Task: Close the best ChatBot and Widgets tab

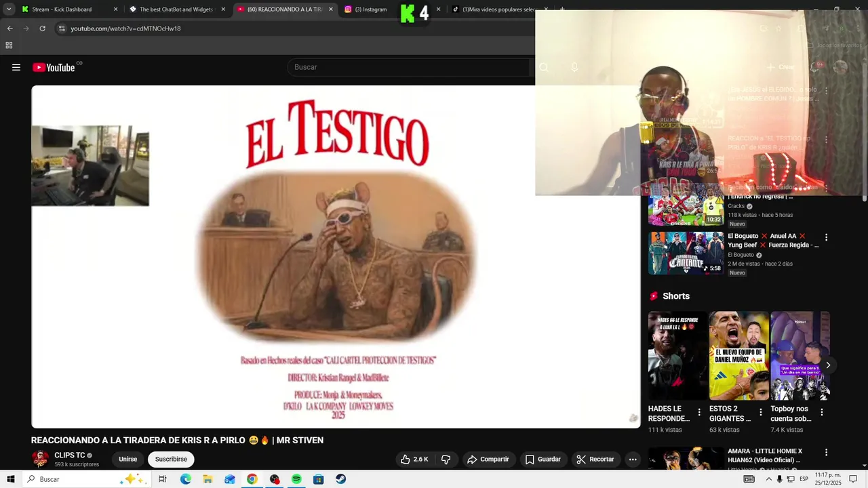Action: point(223,9)
